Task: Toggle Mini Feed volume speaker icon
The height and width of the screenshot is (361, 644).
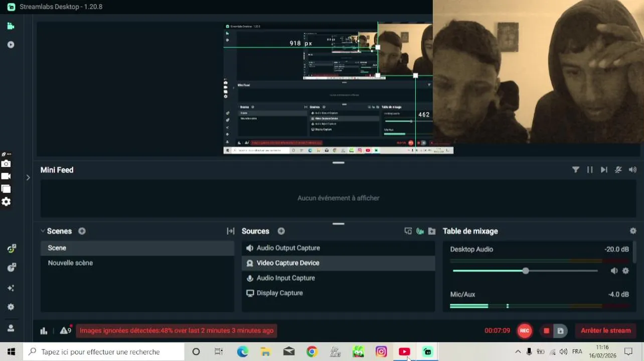Action: click(x=632, y=170)
